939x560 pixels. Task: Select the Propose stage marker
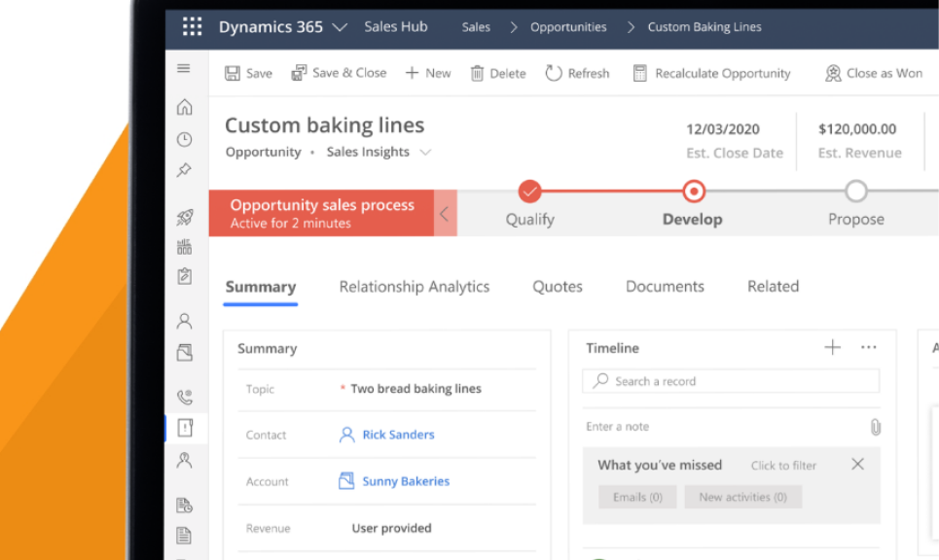click(856, 192)
